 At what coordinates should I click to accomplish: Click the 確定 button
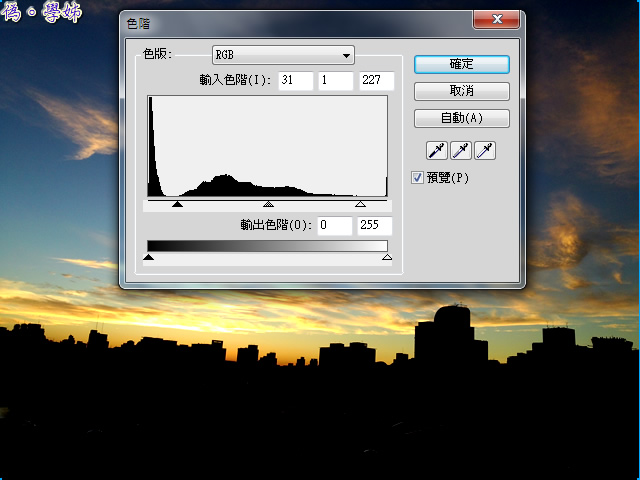point(462,64)
